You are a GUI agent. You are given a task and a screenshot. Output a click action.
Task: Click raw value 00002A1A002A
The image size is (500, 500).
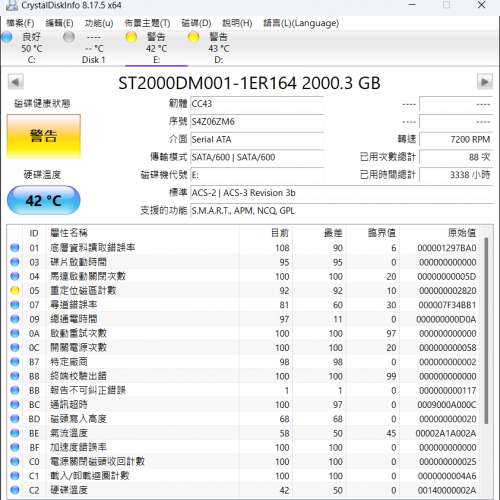coord(446,433)
